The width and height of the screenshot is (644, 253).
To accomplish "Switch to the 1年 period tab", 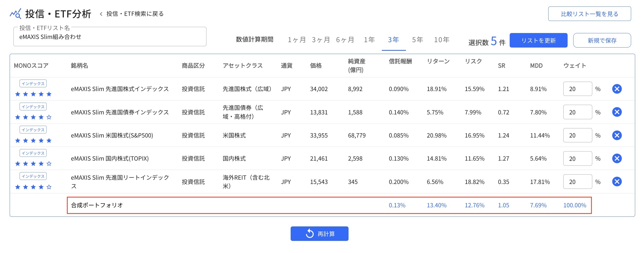I will pos(369,40).
